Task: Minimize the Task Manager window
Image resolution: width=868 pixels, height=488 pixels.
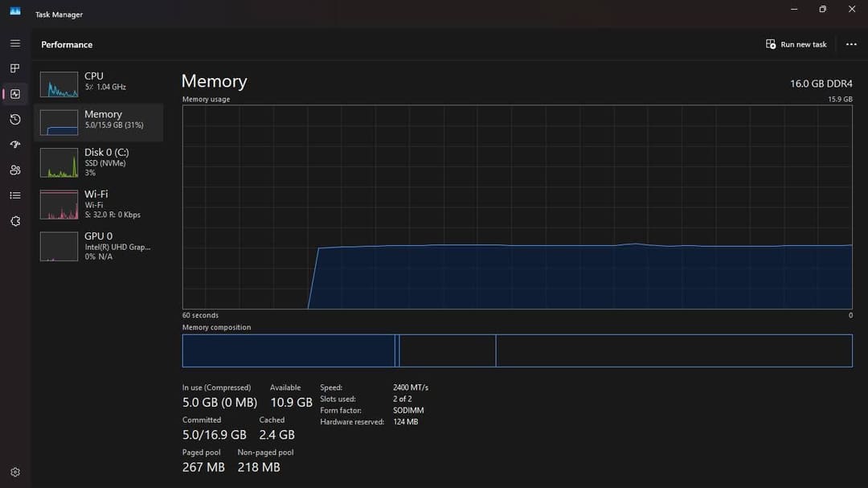Action: (794, 9)
